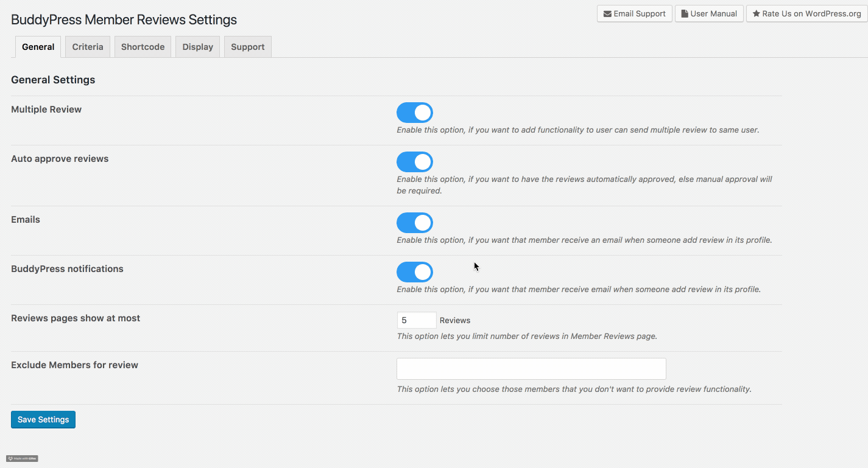Toggle the Multiple Review switch
The width and height of the screenshot is (868, 468).
(x=415, y=113)
